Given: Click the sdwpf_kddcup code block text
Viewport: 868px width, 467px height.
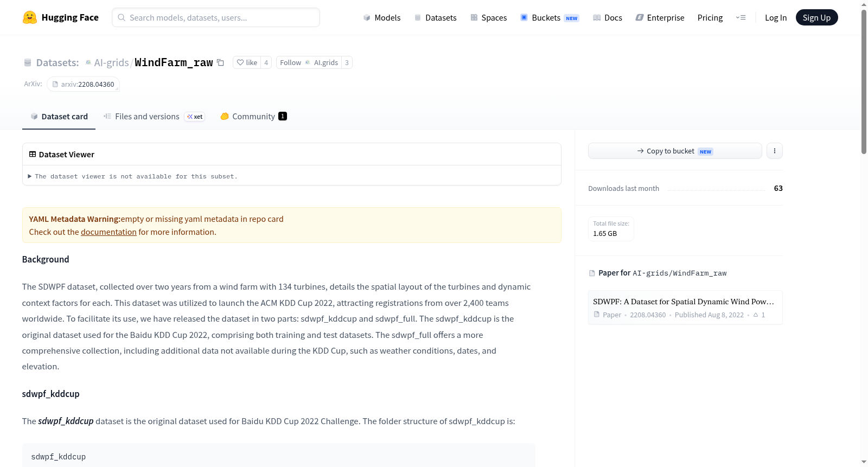Looking at the screenshot, I should pyautogui.click(x=59, y=457).
